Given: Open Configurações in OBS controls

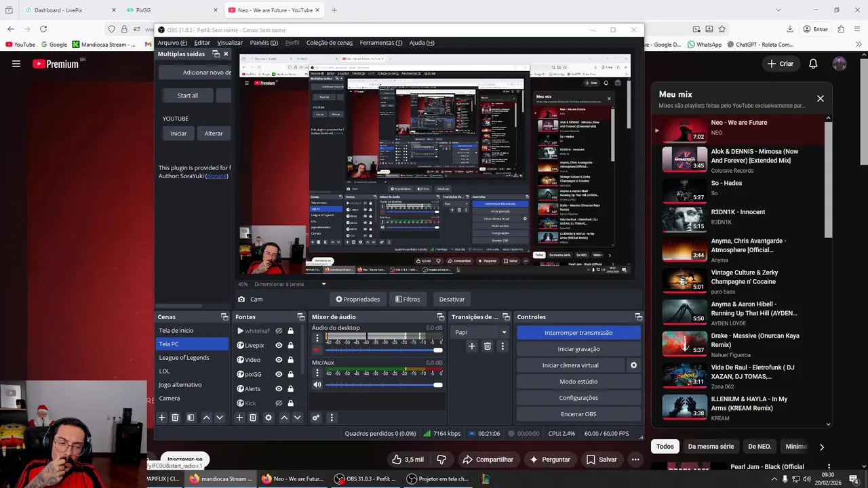Looking at the screenshot, I should [578, 398].
